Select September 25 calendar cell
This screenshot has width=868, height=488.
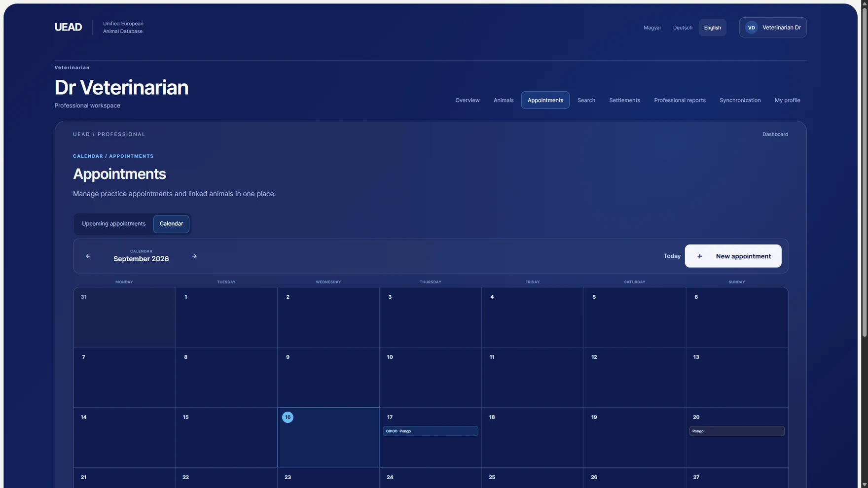click(x=532, y=478)
